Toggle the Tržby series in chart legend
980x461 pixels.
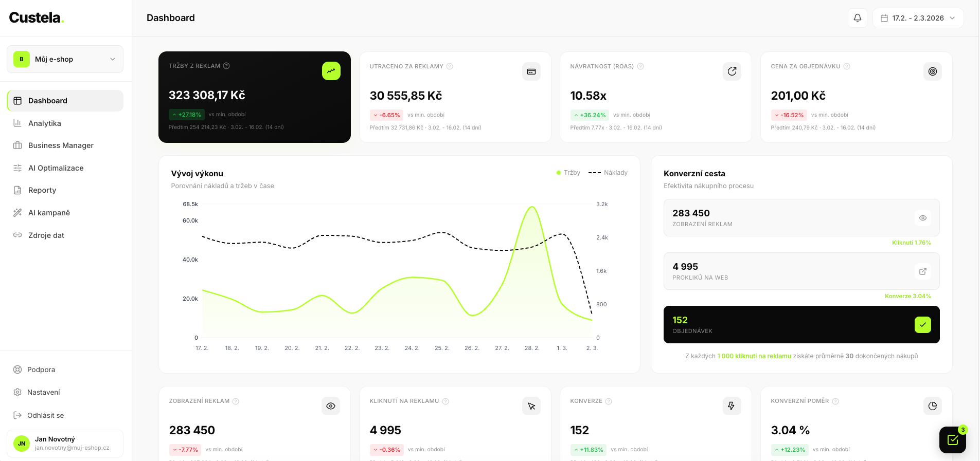click(x=568, y=173)
